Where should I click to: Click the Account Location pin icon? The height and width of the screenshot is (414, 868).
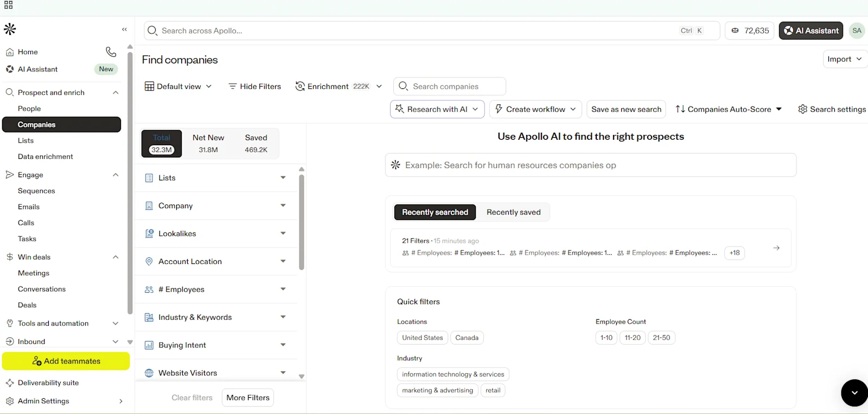click(149, 262)
